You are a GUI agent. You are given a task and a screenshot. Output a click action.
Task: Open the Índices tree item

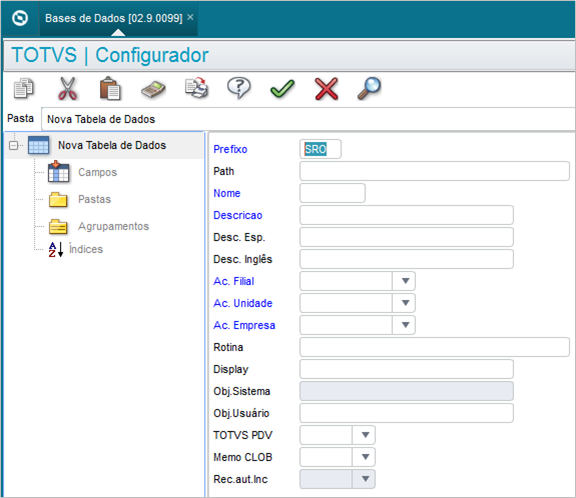[x=86, y=249]
